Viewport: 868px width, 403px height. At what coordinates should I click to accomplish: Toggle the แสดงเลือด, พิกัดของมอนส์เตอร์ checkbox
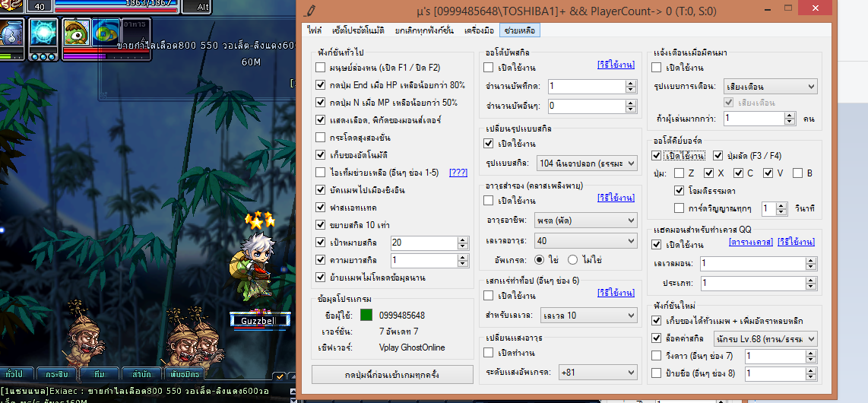point(320,119)
